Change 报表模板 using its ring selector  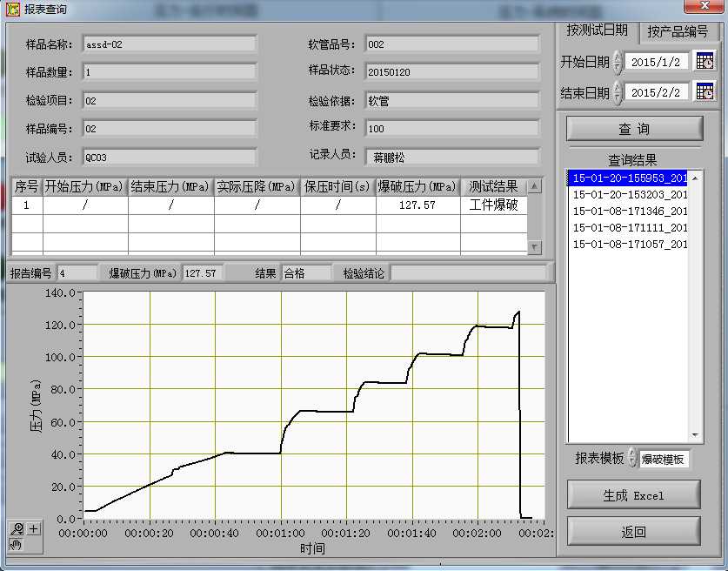(x=632, y=459)
